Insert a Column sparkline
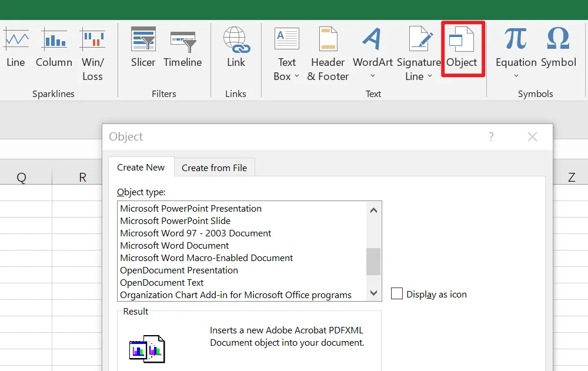 54,48
